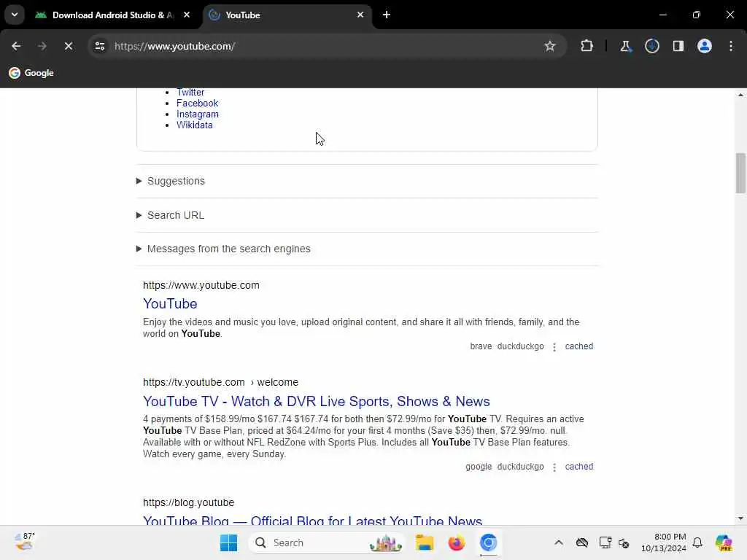Click 'google' engine label on YouTube TV result
The width and height of the screenshot is (747, 560).
tap(479, 467)
